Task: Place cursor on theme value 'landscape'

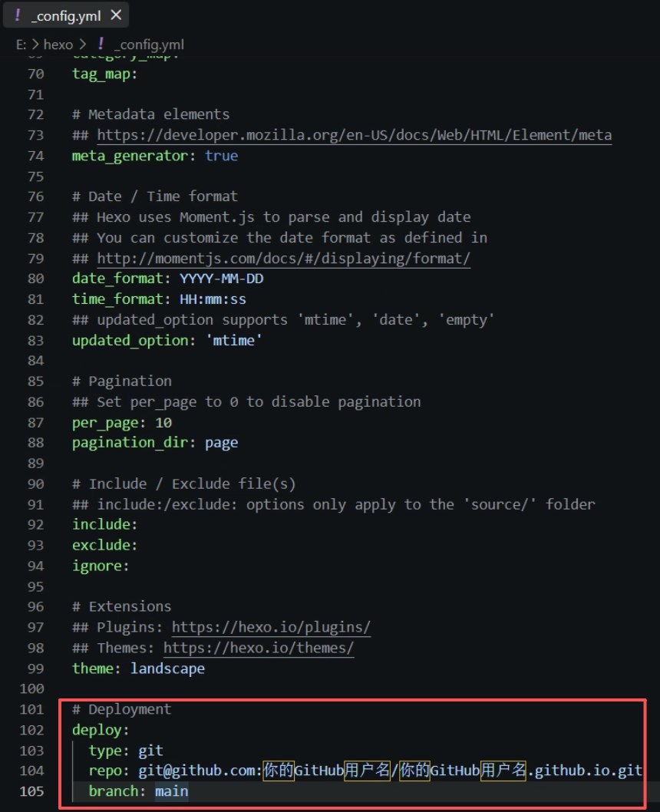Action: [x=167, y=668]
